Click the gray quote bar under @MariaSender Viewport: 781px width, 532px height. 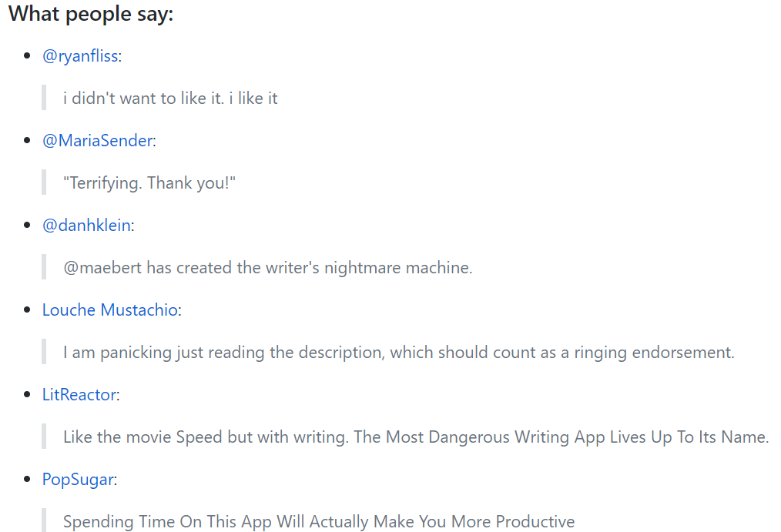44,183
